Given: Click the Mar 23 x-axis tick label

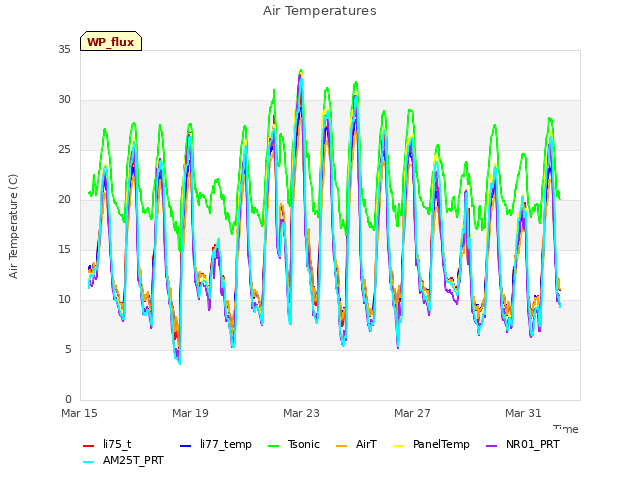Looking at the screenshot, I should click(301, 413).
